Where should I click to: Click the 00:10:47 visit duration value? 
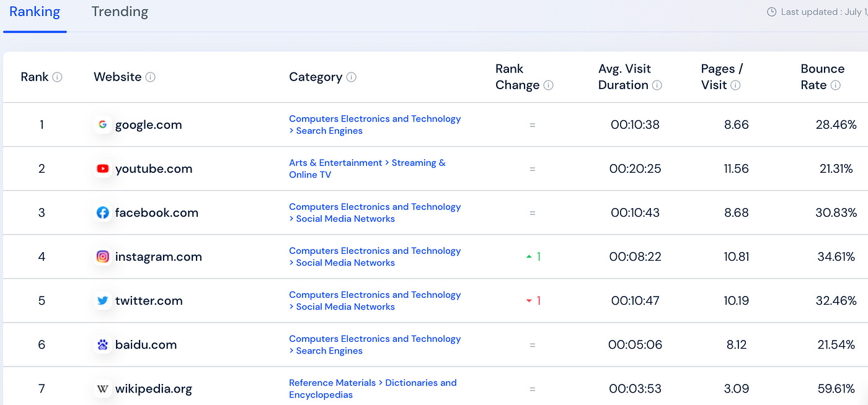coord(635,300)
